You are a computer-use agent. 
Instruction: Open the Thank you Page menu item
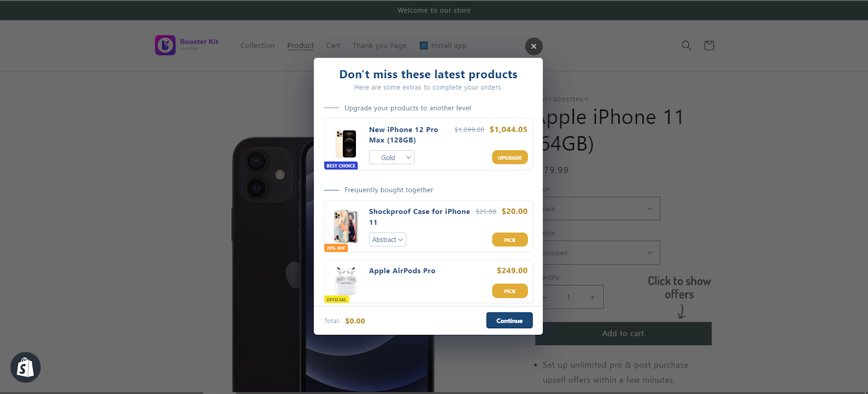(x=379, y=46)
